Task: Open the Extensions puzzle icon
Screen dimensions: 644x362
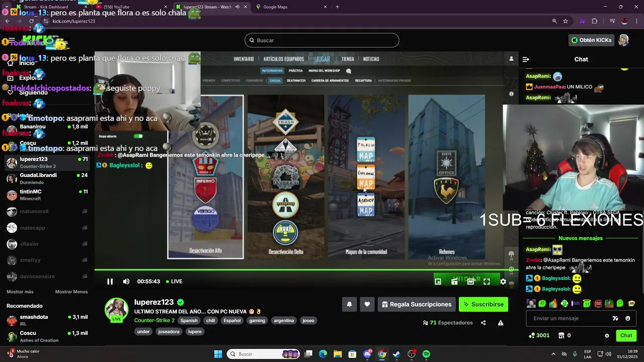Action: tap(595, 21)
